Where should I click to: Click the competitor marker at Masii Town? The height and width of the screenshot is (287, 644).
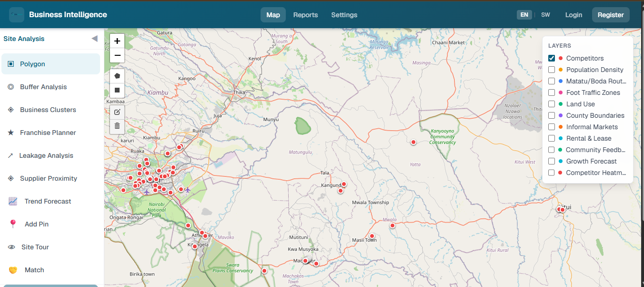(372, 236)
